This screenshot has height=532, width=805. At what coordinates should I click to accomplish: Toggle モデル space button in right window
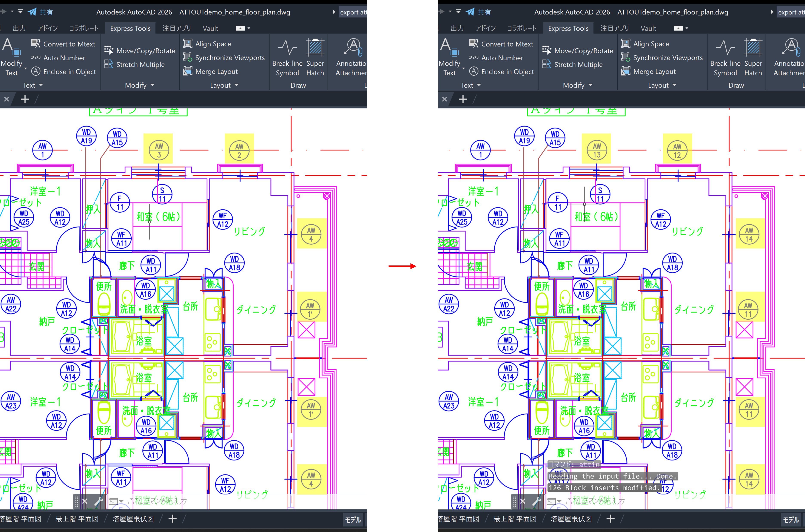click(x=791, y=520)
